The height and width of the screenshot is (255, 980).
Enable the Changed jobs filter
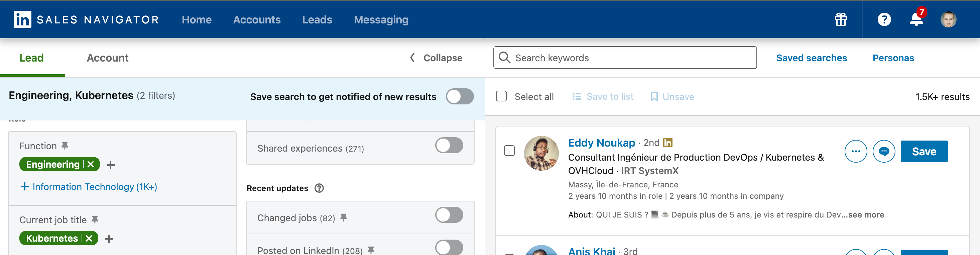pos(449,215)
